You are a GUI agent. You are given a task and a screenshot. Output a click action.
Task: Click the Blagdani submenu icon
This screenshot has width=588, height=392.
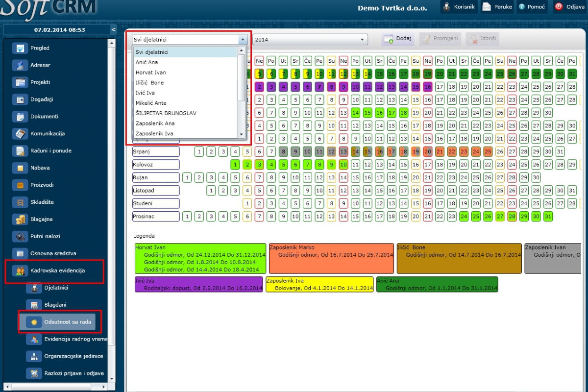click(x=34, y=305)
